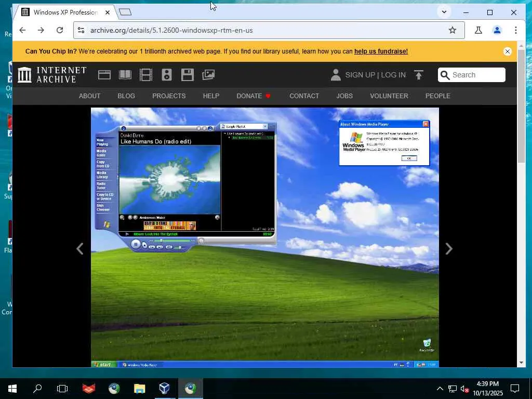Open taskbar Search magnifier

click(x=37, y=389)
